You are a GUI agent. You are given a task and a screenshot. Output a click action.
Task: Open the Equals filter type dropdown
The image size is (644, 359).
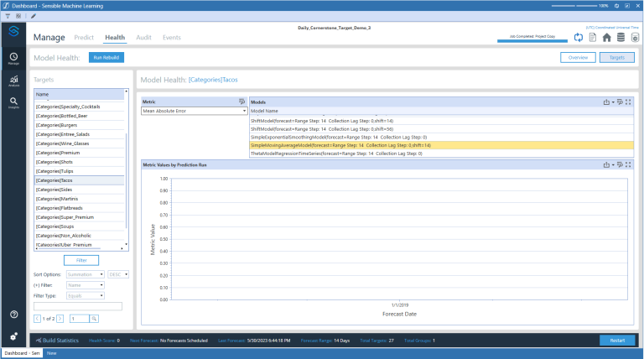point(86,296)
